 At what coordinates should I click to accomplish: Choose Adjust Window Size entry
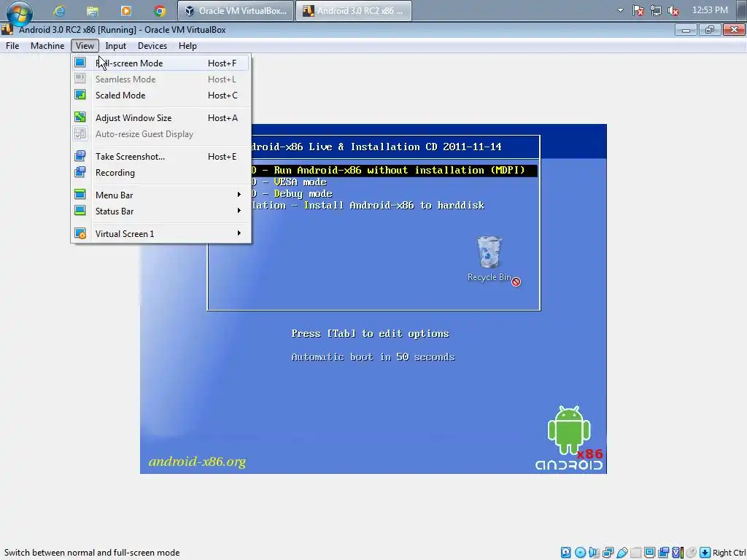click(160, 117)
